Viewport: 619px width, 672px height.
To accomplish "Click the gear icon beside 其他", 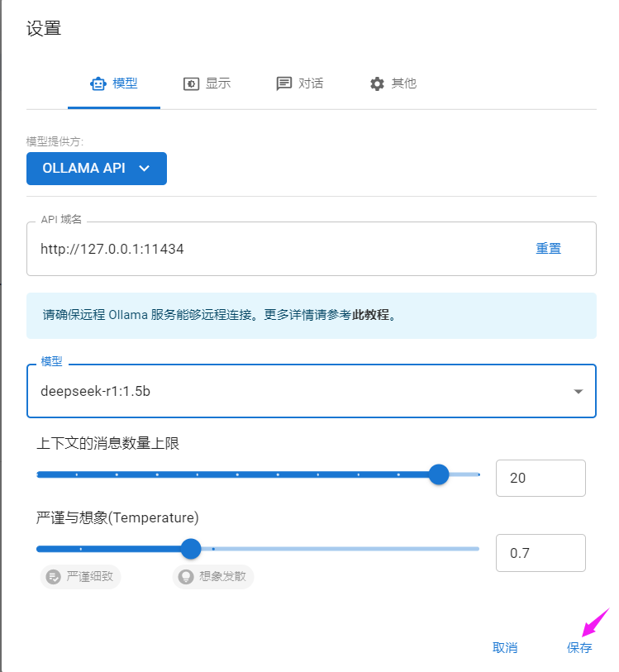I will click(x=377, y=83).
